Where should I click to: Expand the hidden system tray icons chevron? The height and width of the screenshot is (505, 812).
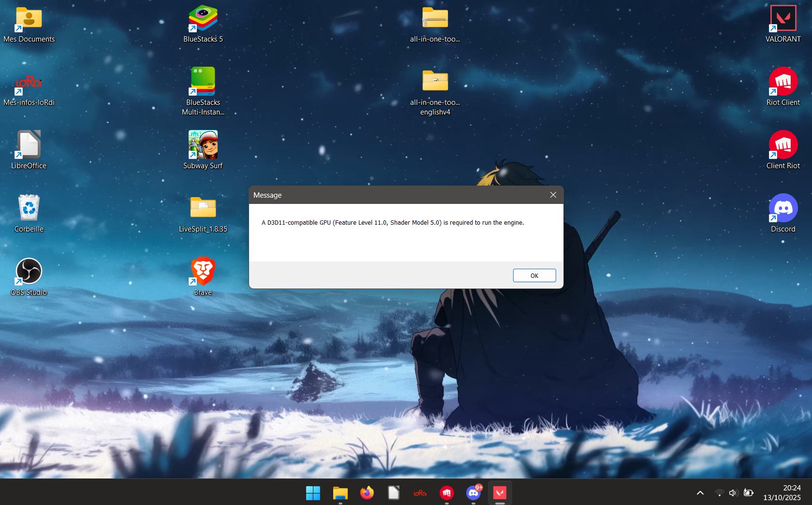click(x=700, y=493)
